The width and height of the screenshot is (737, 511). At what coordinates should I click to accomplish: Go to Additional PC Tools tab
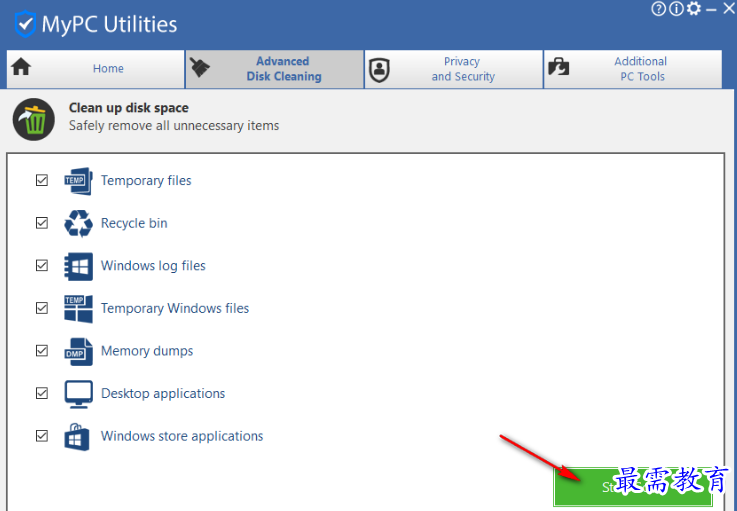pyautogui.click(x=633, y=69)
